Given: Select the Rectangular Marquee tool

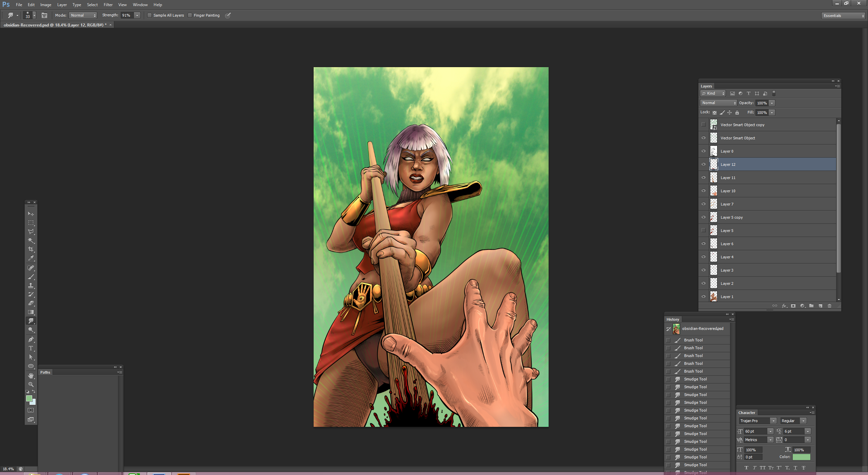Looking at the screenshot, I should tap(31, 223).
